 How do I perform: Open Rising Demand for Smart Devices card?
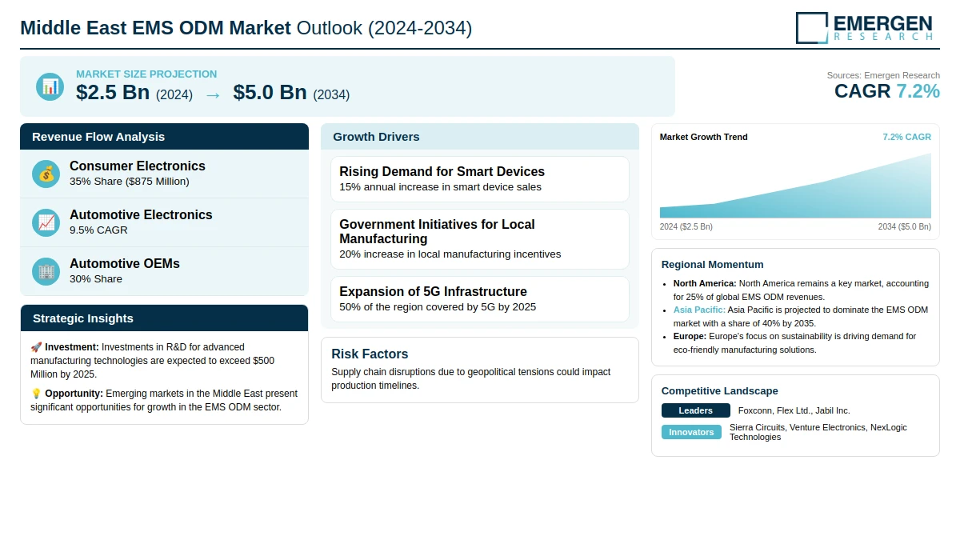[479, 179]
